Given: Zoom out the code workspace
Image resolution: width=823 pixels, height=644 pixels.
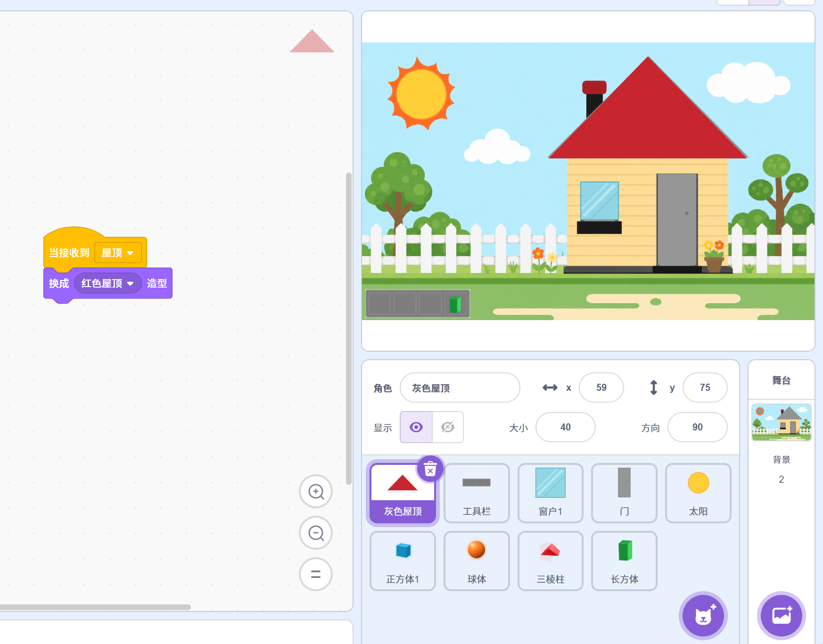Looking at the screenshot, I should point(316,533).
